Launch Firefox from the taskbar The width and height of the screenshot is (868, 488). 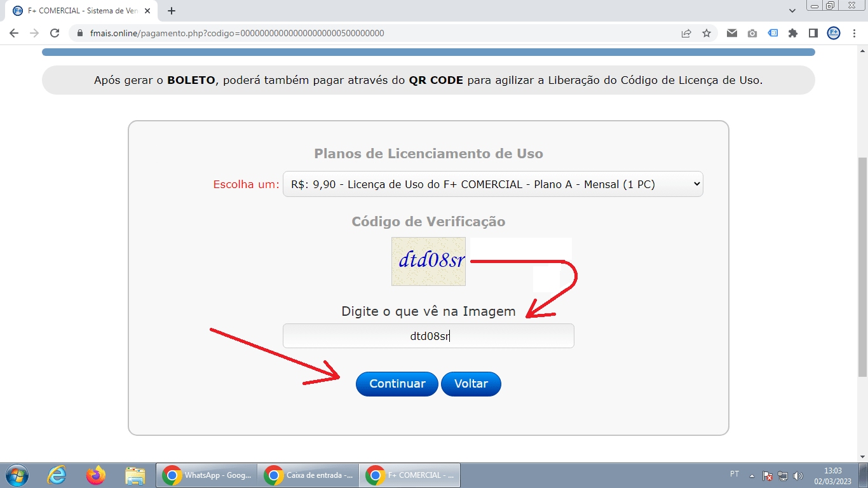click(96, 475)
